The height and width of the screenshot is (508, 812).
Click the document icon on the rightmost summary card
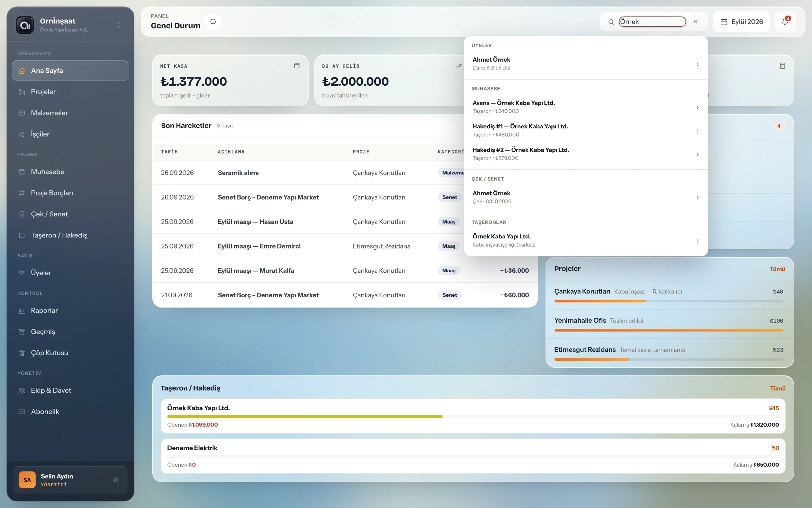click(x=782, y=66)
